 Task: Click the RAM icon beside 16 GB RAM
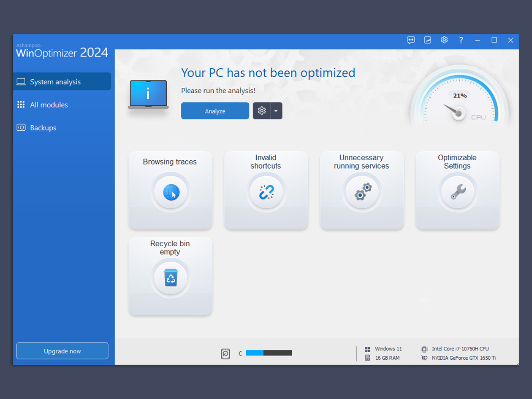[x=368, y=358]
